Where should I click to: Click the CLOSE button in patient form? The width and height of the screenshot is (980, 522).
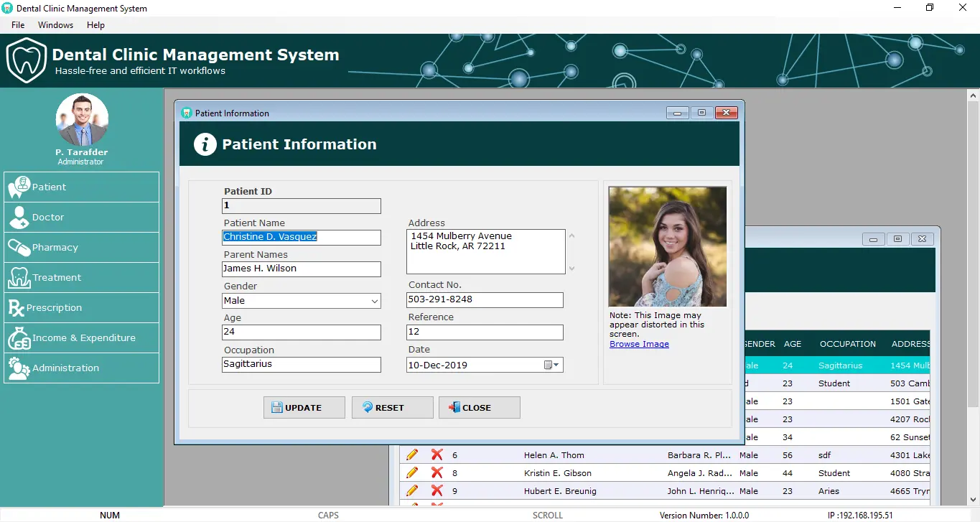pyautogui.click(x=480, y=407)
